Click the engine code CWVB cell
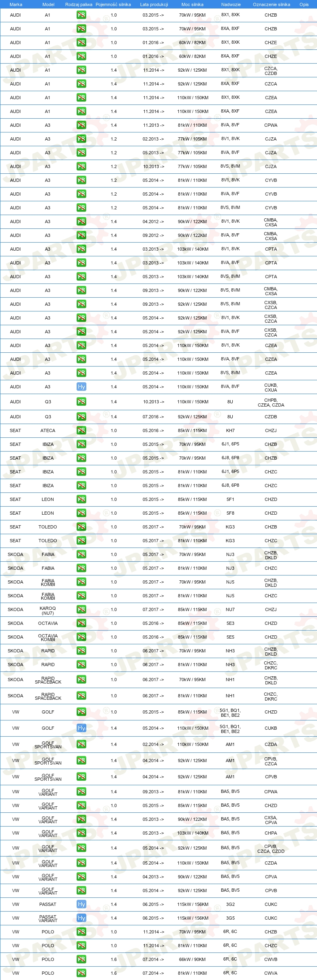Screen dimensions: 317x980 coord(271,959)
